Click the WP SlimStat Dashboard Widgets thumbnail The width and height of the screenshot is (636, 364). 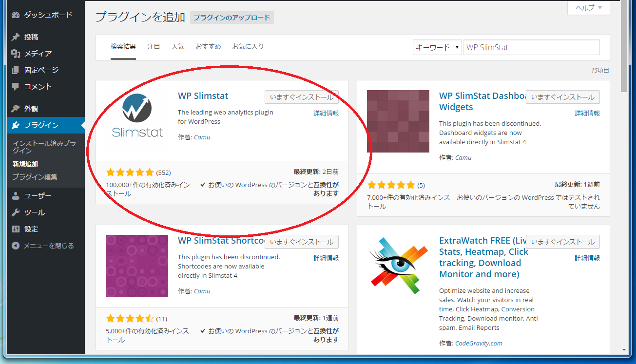[x=398, y=121]
